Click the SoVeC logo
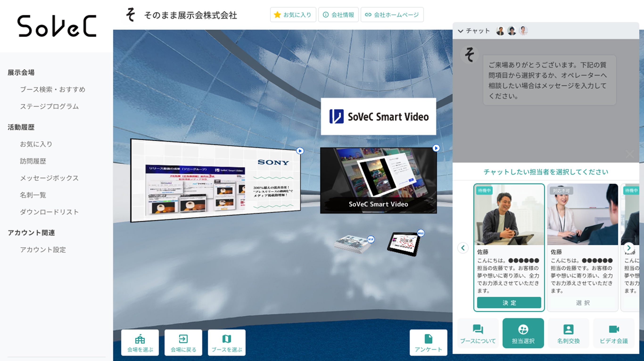 [x=57, y=26]
